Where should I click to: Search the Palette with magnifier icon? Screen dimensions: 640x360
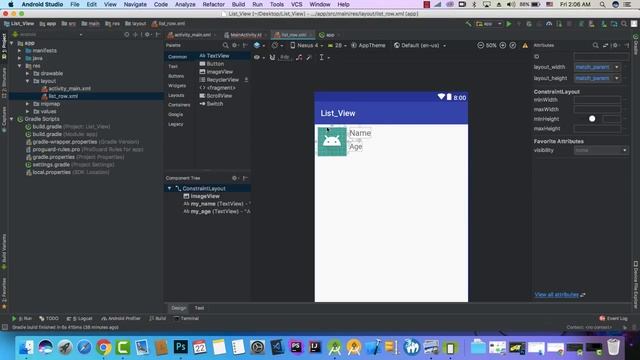225,45
